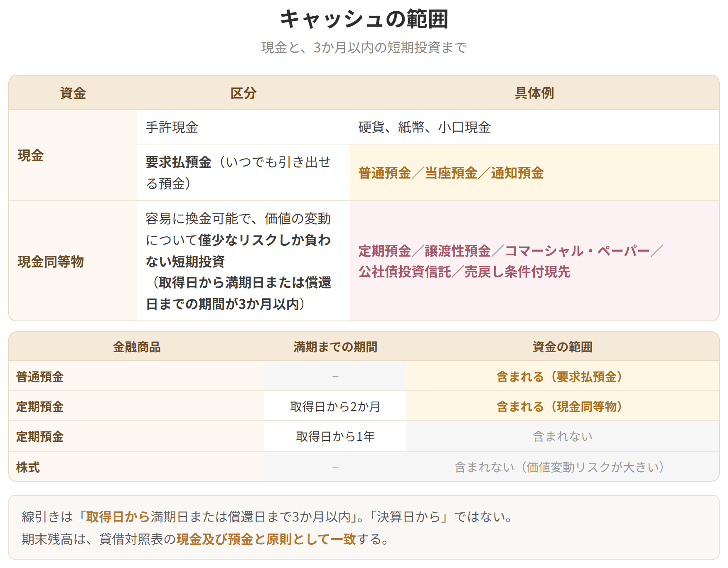Click 普通預金／当座預金／通知預金 examples cell
The image size is (728, 568).
click(534, 172)
